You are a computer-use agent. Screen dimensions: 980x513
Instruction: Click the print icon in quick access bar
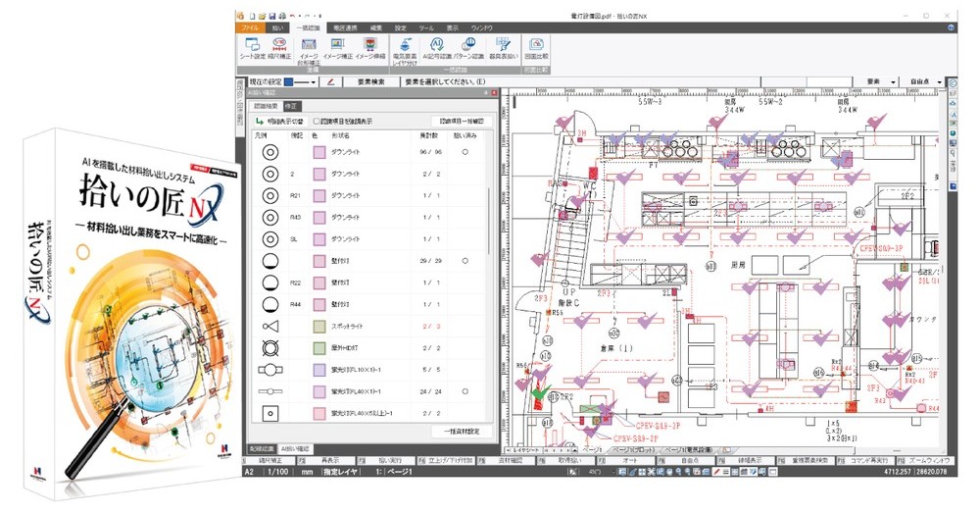(x=282, y=16)
